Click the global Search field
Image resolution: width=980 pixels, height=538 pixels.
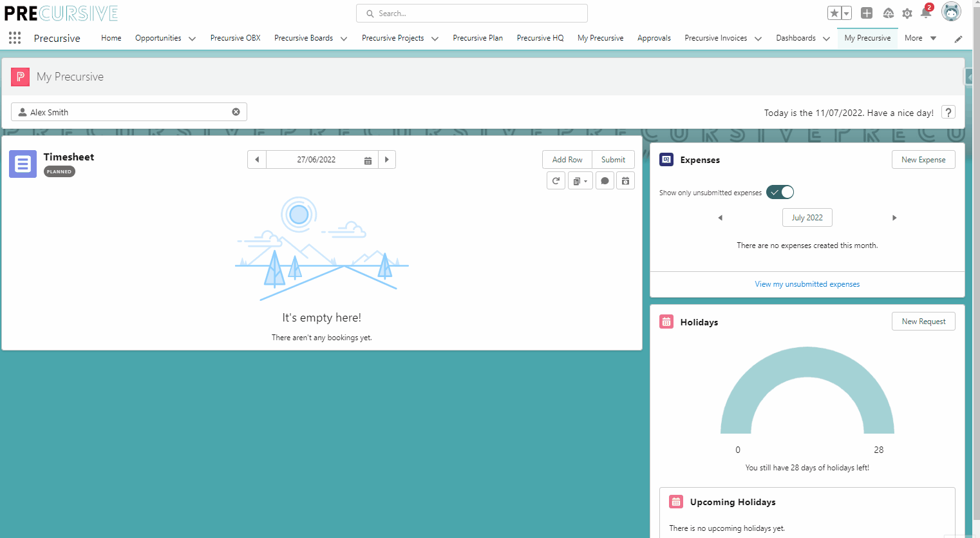472,14
